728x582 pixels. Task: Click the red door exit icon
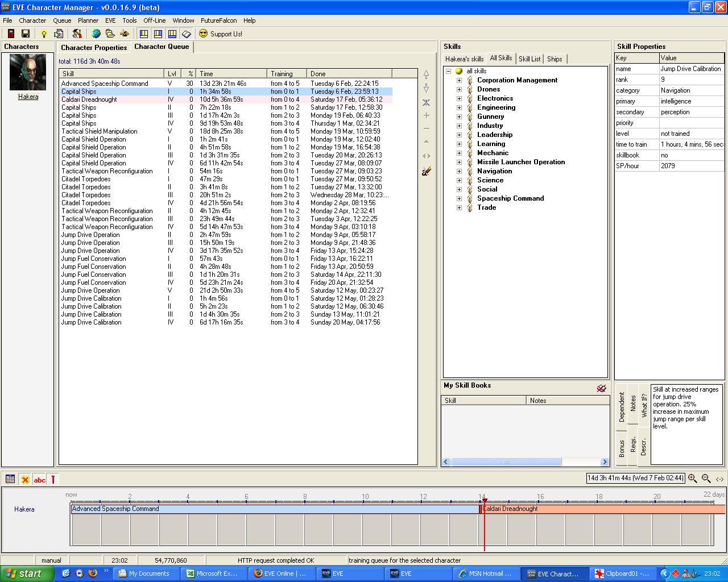pyautogui.click(x=11, y=34)
